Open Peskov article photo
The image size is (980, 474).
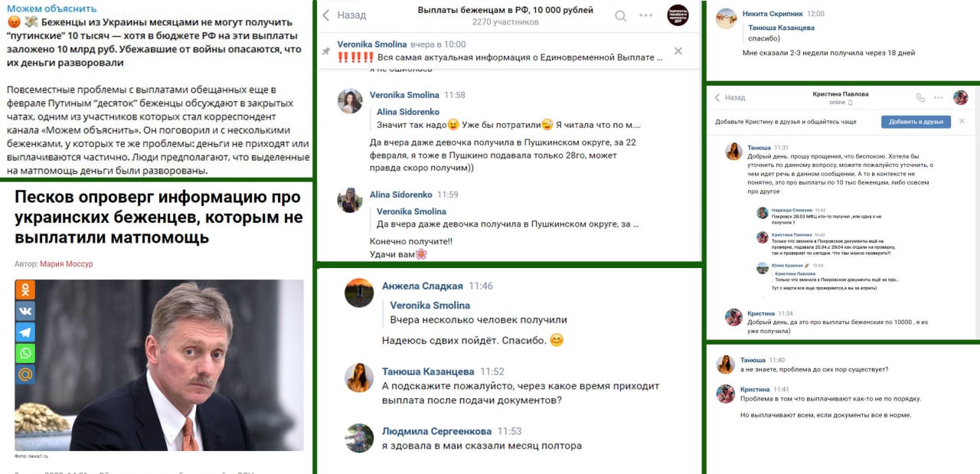tap(159, 365)
